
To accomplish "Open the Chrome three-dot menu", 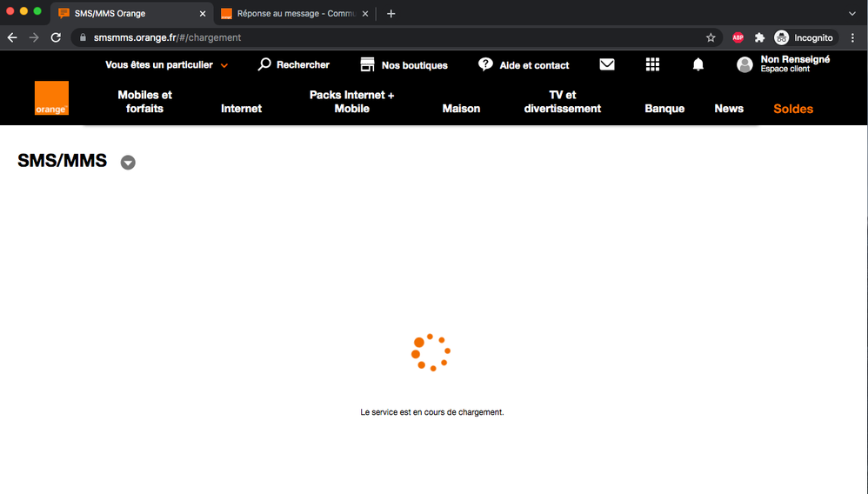I will (852, 37).
